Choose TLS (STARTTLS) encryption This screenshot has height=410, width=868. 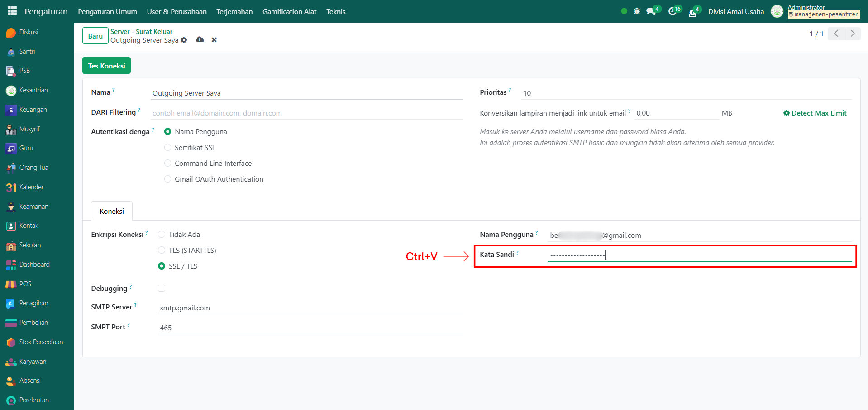162,251
